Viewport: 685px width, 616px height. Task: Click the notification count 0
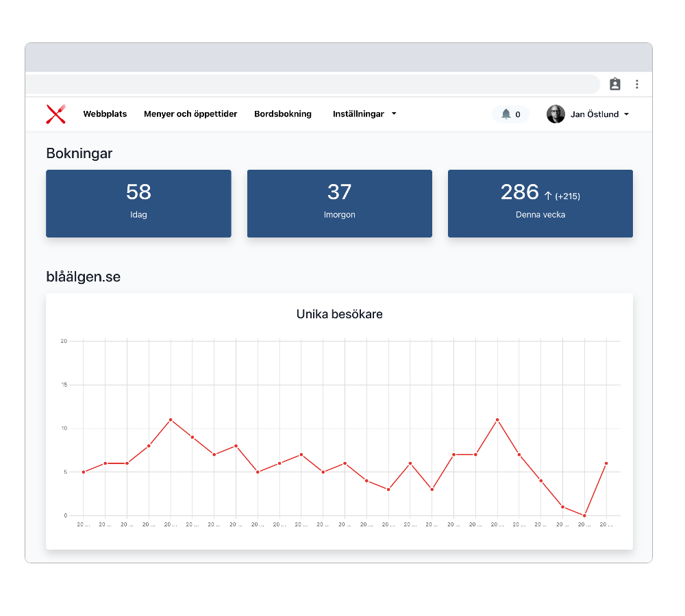(518, 114)
